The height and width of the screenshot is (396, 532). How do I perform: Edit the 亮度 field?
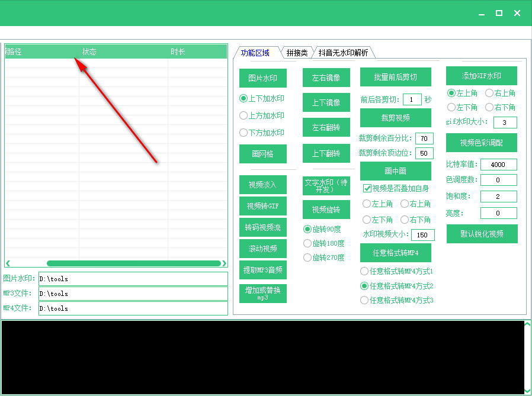click(x=499, y=213)
